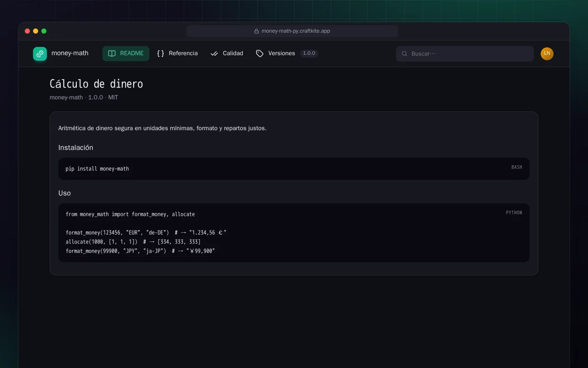Viewport: 588px width, 368px height.
Task: Maximize the window with green button
Action: tap(44, 31)
